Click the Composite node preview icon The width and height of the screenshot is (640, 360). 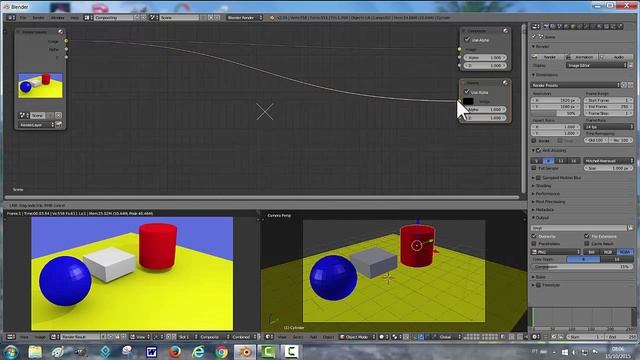click(x=505, y=31)
